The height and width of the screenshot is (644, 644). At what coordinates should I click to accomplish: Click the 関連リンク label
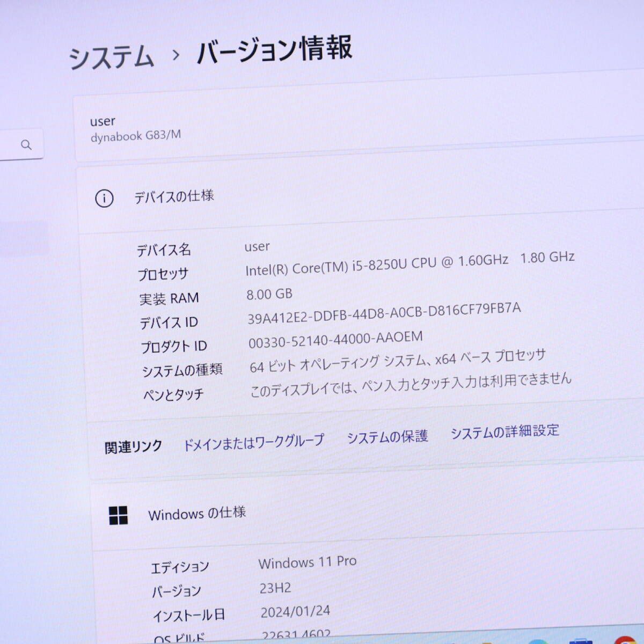tap(133, 447)
